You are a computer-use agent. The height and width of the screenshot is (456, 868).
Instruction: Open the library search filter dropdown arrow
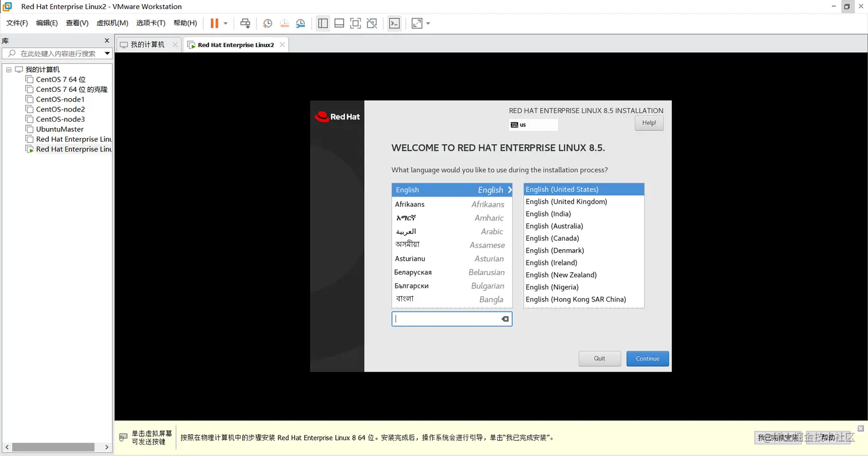coord(107,53)
